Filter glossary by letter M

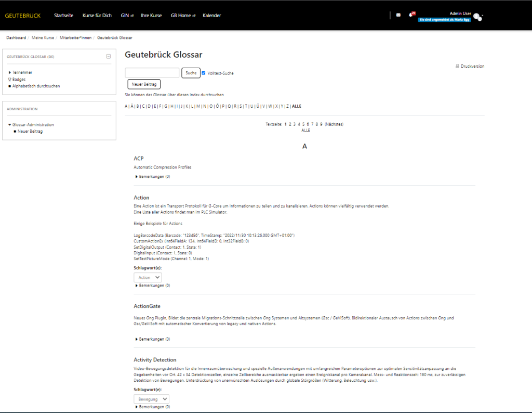tap(198, 106)
